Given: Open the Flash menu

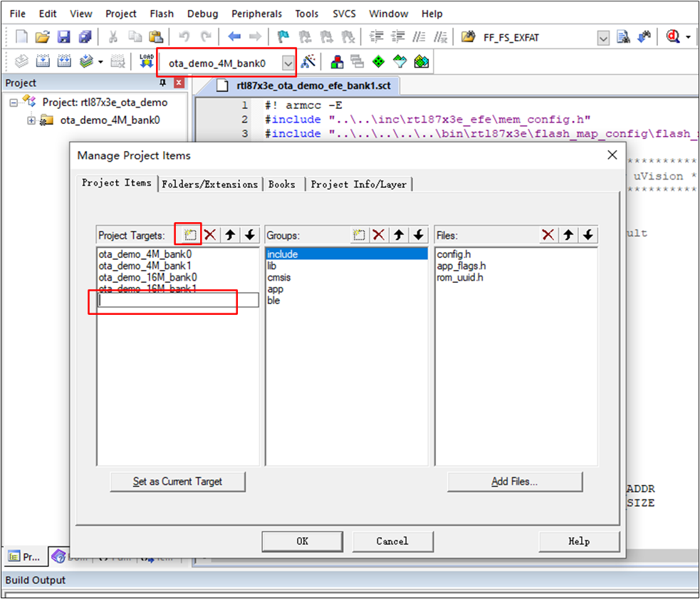Looking at the screenshot, I should click(162, 14).
